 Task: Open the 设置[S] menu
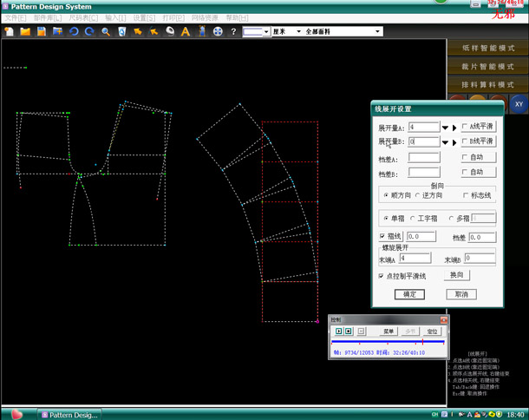144,17
